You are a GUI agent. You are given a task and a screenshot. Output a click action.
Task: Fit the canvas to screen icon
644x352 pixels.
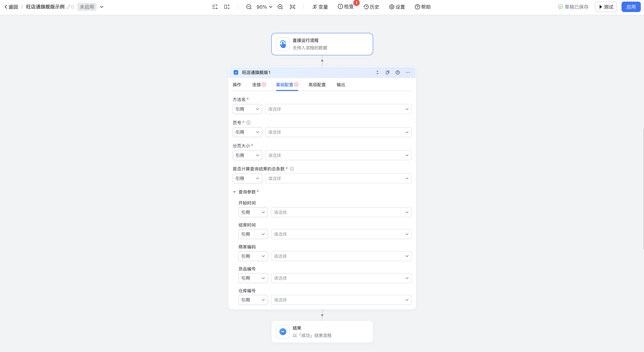point(292,7)
